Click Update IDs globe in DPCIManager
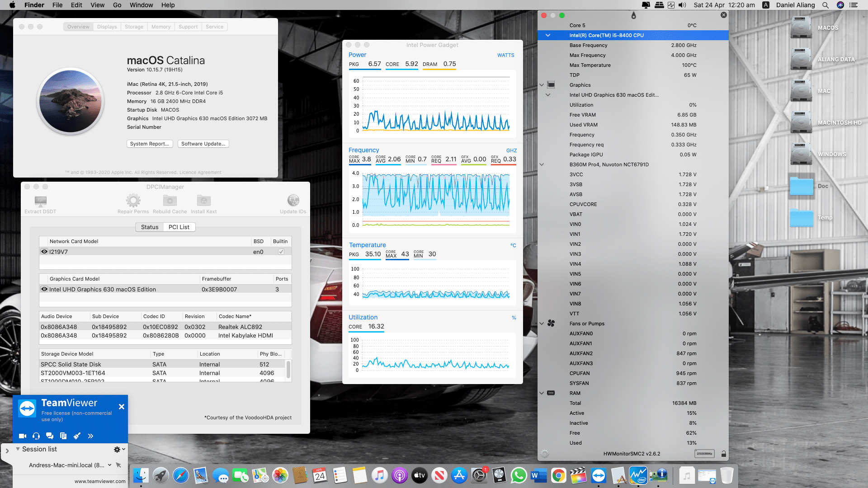 (x=293, y=200)
